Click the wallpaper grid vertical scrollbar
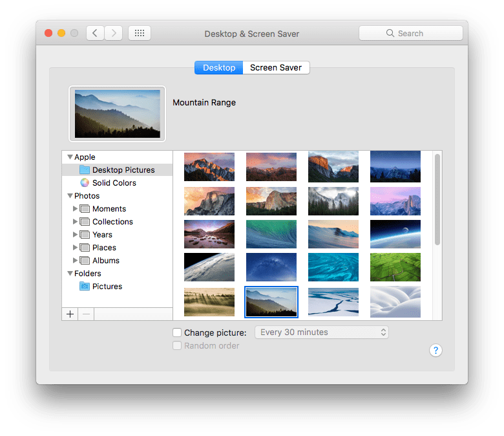The height and width of the screenshot is (436, 504). (437, 200)
